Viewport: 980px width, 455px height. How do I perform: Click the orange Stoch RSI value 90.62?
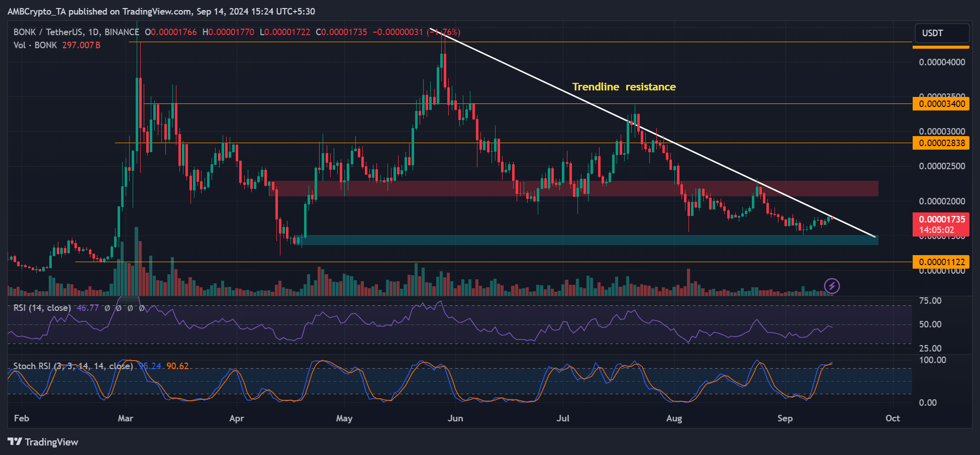click(177, 366)
